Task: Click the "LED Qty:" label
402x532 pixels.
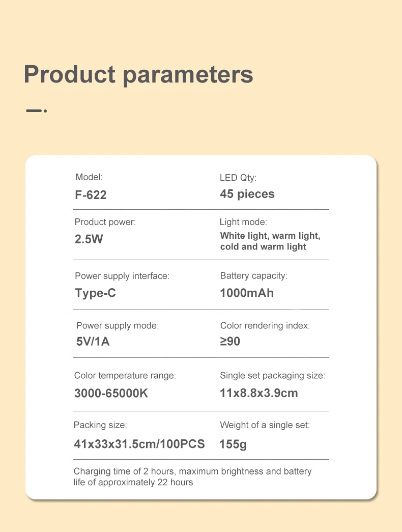Action: (238, 178)
